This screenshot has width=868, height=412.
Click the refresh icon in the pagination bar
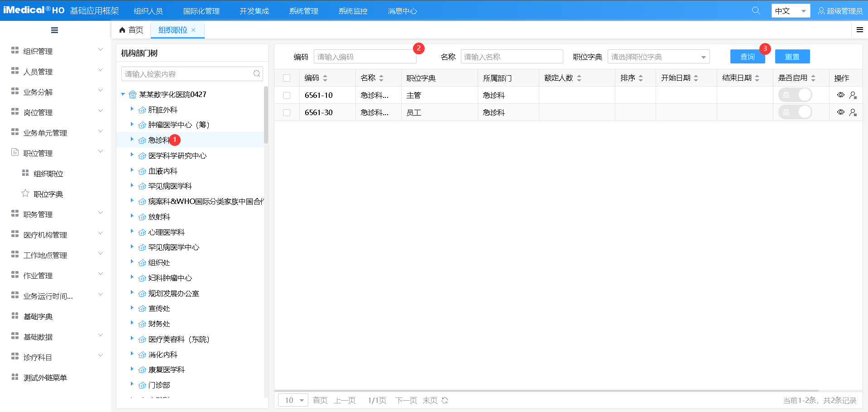pos(445,400)
